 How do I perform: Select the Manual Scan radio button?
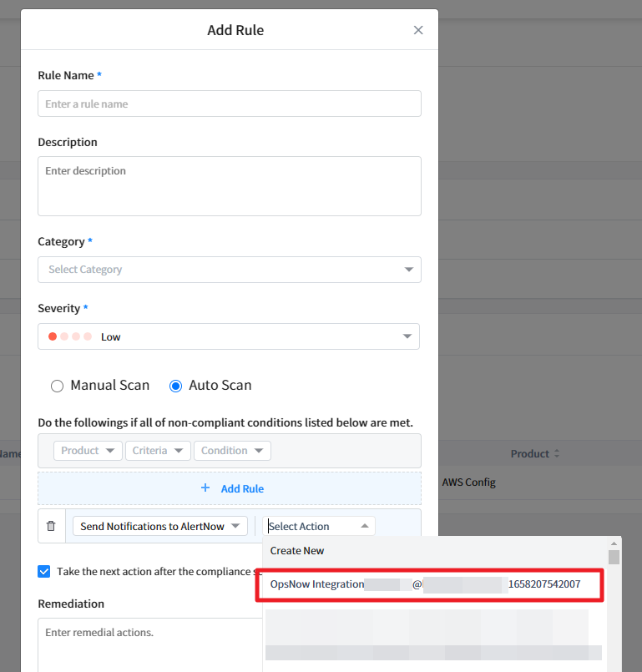(x=57, y=386)
